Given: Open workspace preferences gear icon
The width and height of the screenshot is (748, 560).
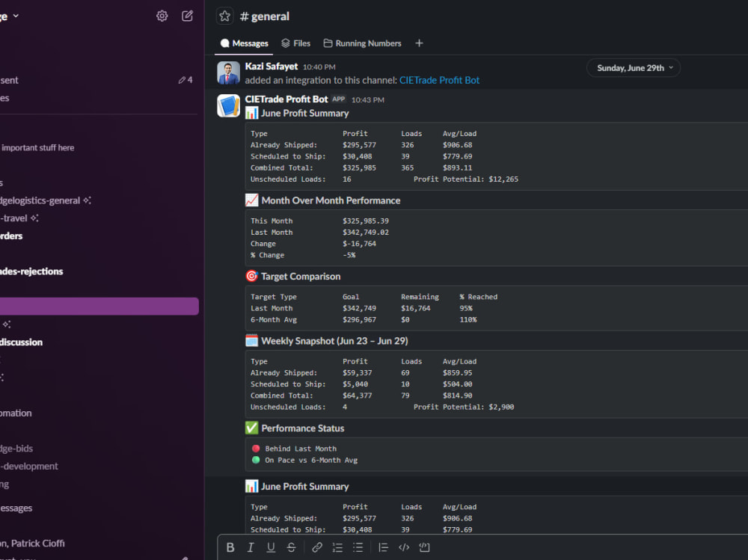Looking at the screenshot, I should click(x=162, y=16).
